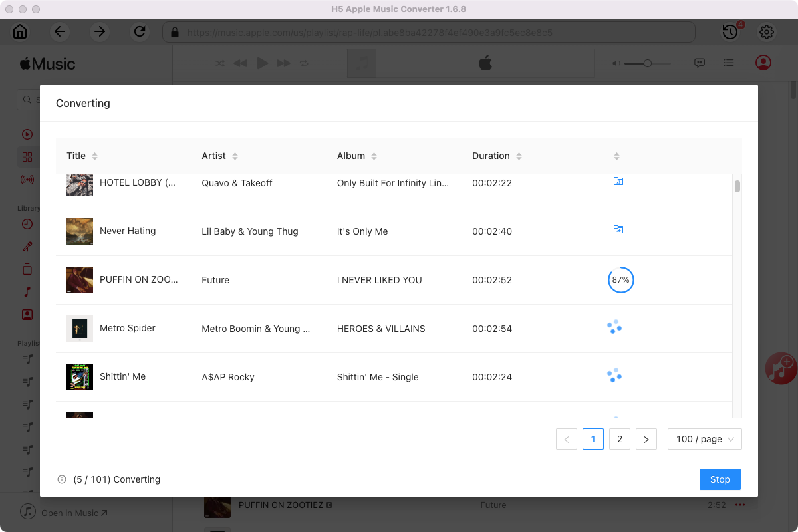Sort the list by Artist column

pos(219,156)
